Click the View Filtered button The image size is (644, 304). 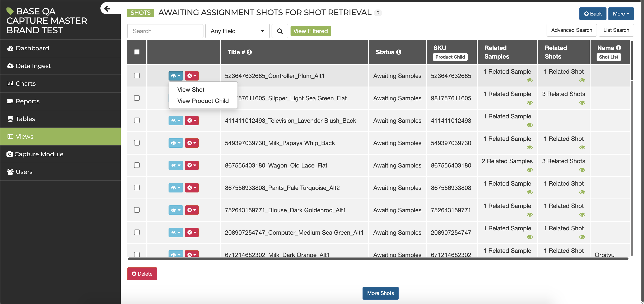tap(311, 31)
